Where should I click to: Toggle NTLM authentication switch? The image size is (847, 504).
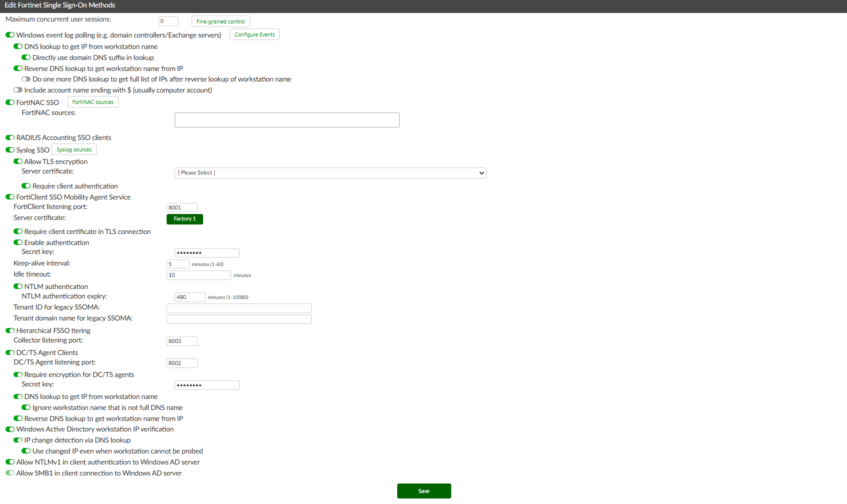click(18, 286)
